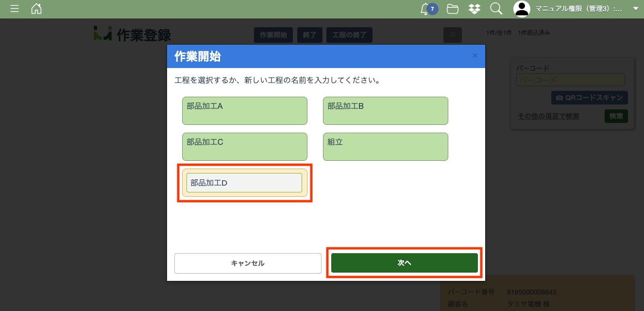Open the folder icon in header
This screenshot has height=311, width=644.
(x=453, y=9)
